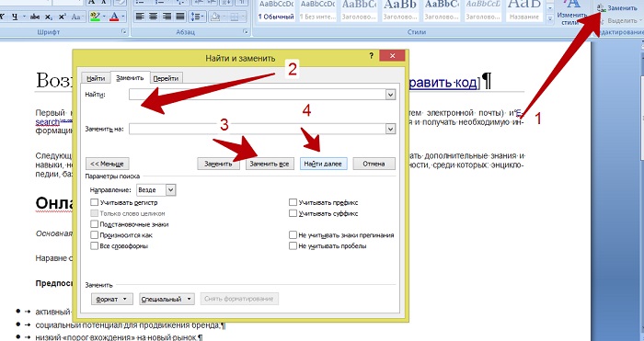Switch to the Перейти tab

[x=166, y=78]
